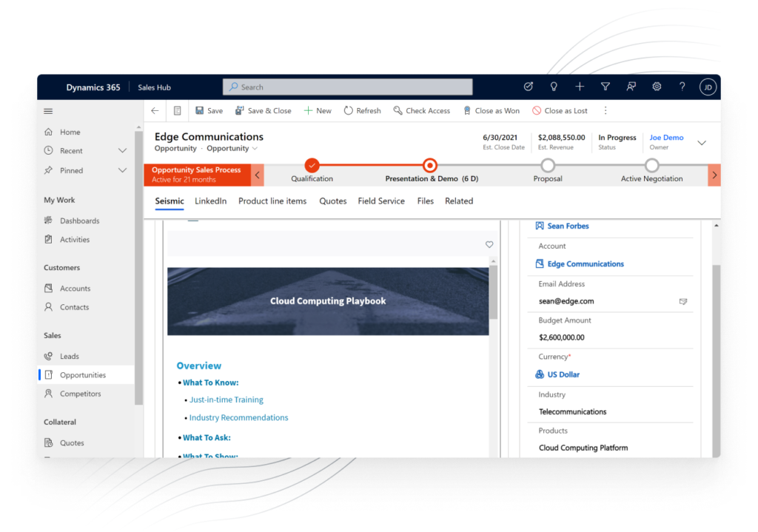Open the help question mark icon

(x=682, y=87)
